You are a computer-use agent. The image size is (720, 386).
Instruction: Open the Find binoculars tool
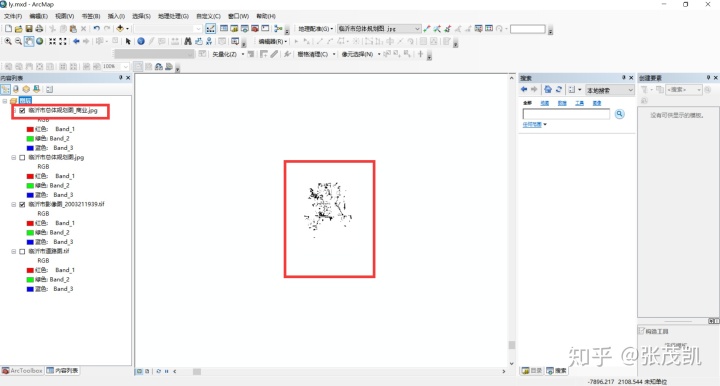(188, 41)
